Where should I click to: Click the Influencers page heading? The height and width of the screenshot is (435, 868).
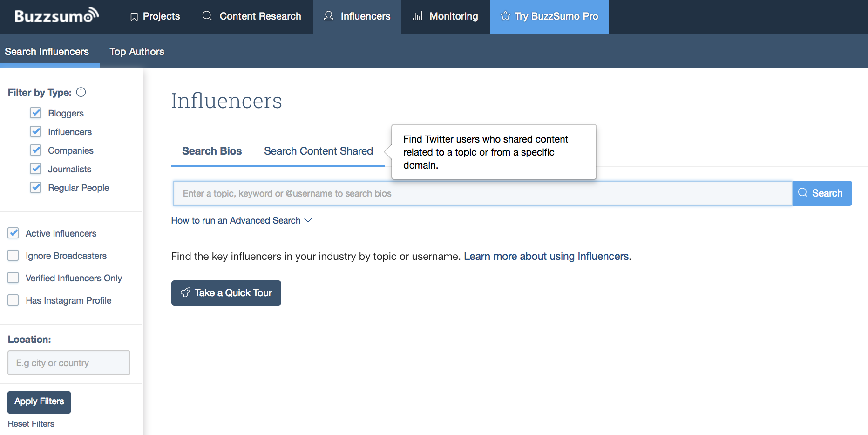coord(227,101)
